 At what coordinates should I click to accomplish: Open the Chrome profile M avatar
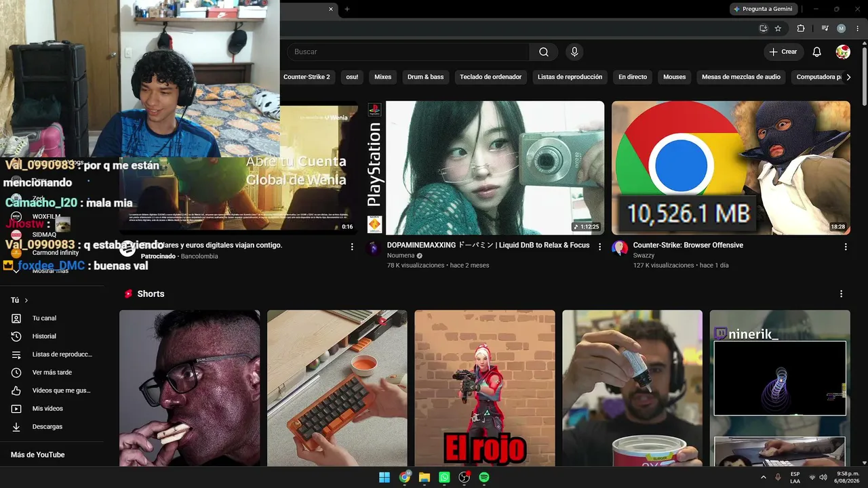click(x=842, y=28)
